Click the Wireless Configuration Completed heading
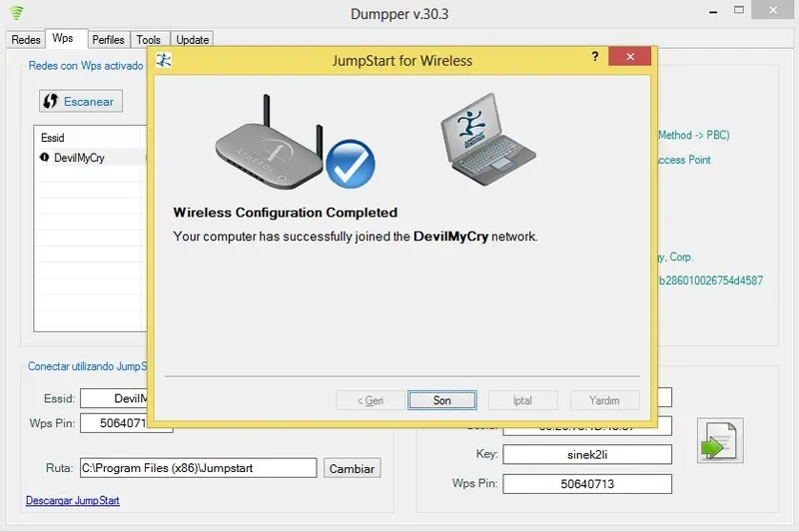The image size is (799, 532). pos(286,213)
